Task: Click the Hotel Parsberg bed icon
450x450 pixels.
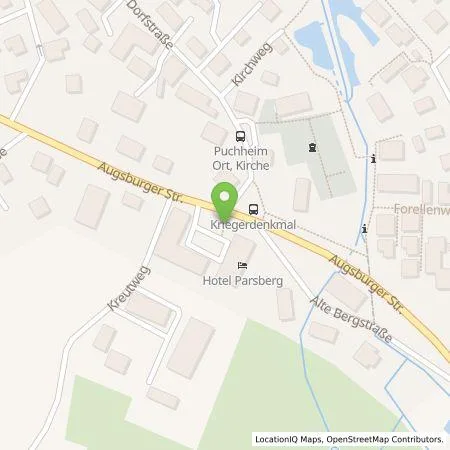Action: pyautogui.click(x=243, y=266)
